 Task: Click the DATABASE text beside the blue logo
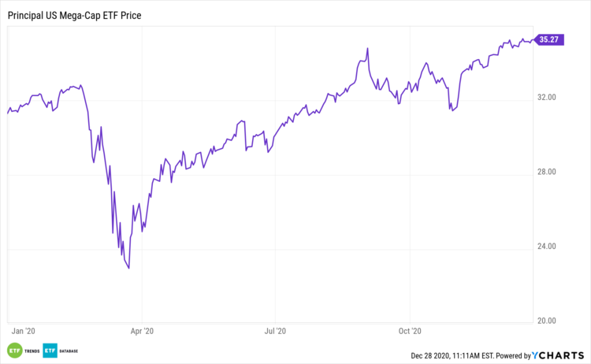tap(69, 351)
